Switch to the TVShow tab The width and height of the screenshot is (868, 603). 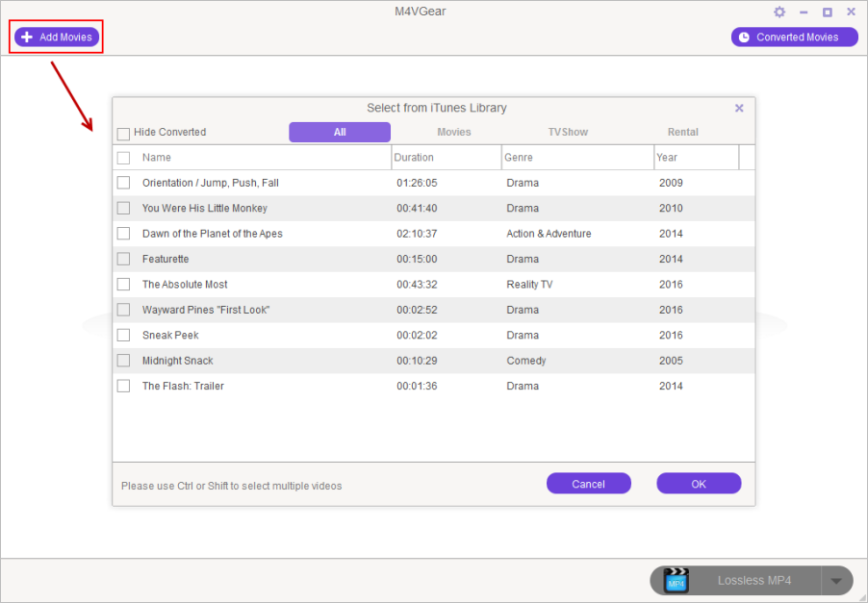568,132
